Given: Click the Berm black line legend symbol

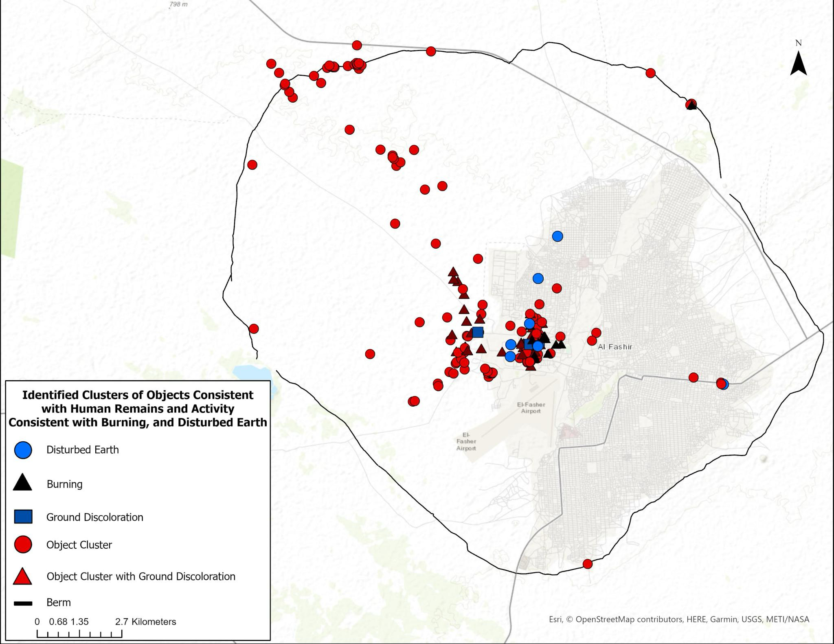Looking at the screenshot, I should pos(23,603).
